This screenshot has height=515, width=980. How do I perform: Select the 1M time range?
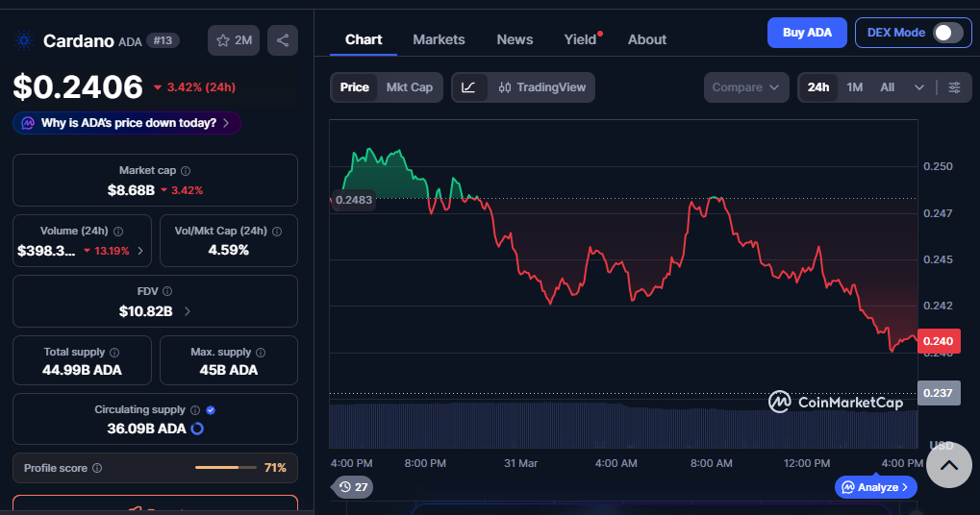click(x=854, y=87)
